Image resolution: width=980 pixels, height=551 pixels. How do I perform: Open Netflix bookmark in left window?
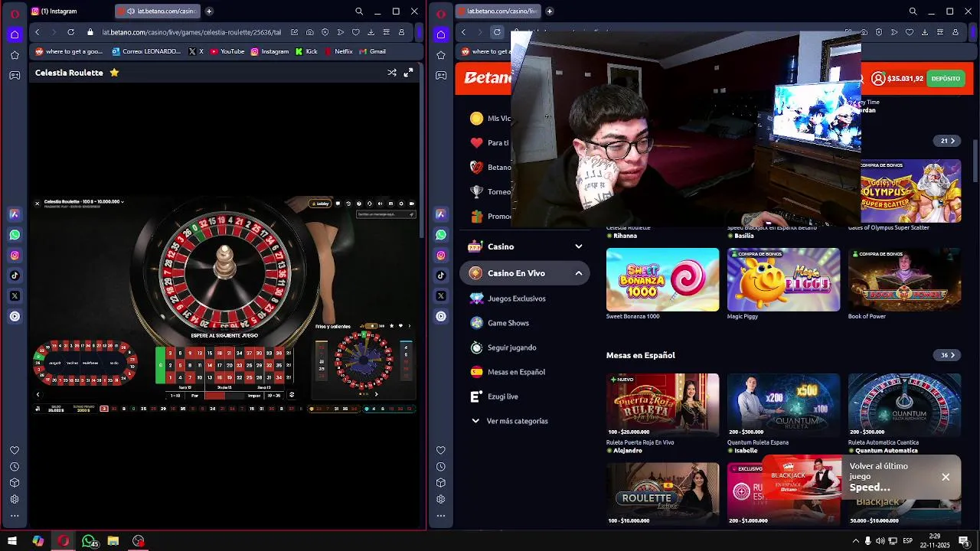(x=338, y=51)
